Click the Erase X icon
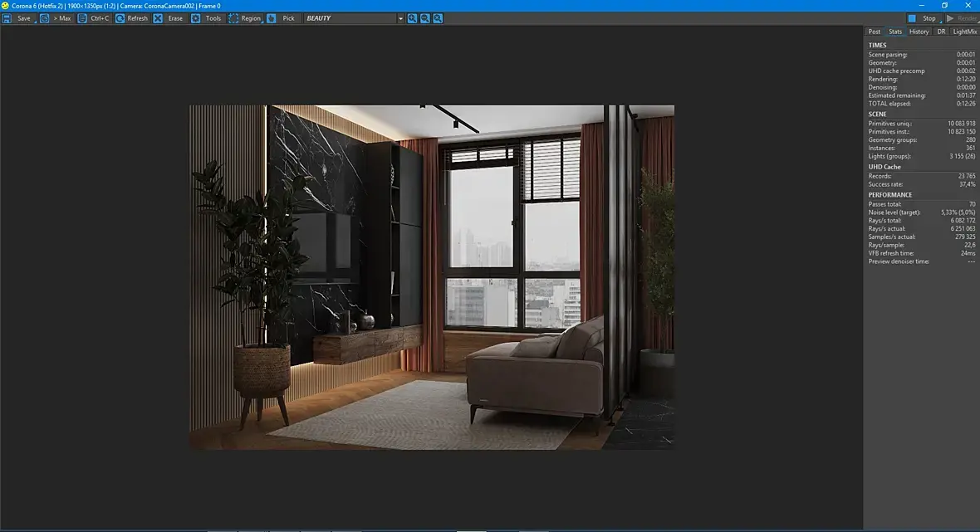 158,19
